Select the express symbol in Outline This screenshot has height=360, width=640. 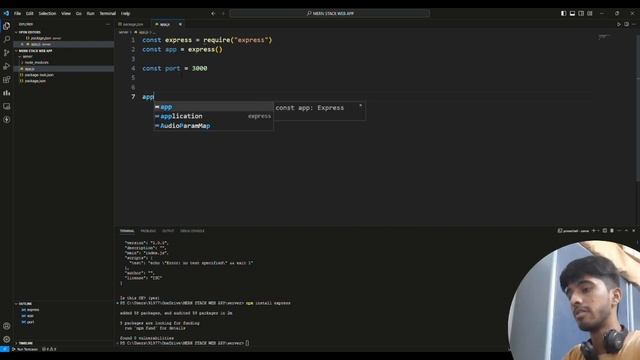coord(64,310)
